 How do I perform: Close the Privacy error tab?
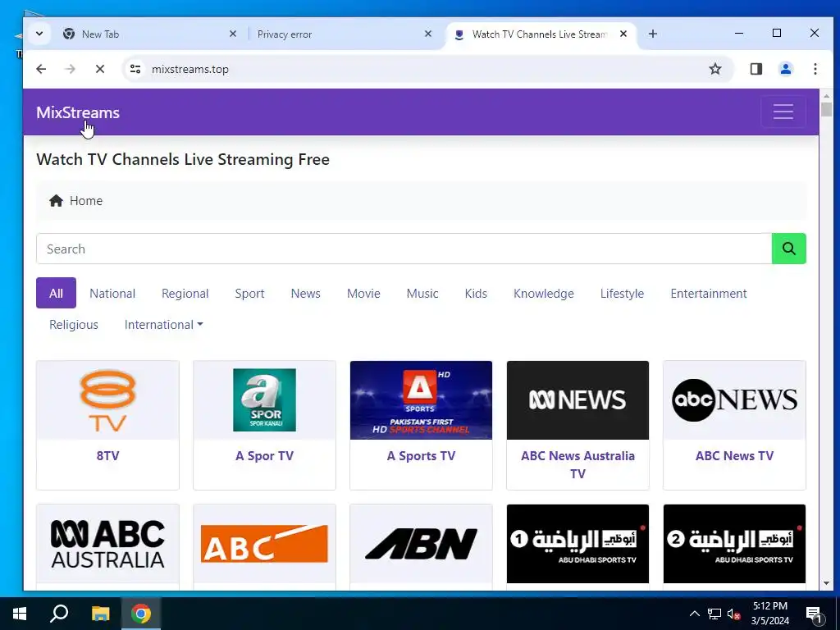(428, 34)
